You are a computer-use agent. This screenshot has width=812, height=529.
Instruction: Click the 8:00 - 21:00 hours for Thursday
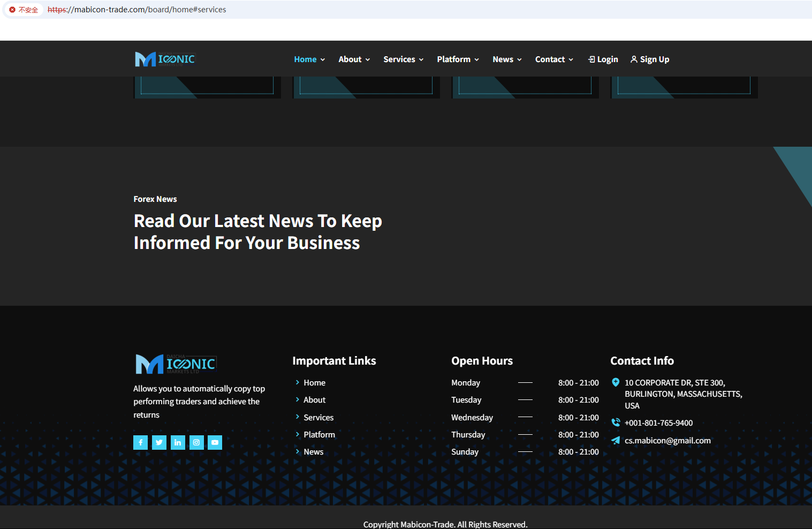[579, 435]
